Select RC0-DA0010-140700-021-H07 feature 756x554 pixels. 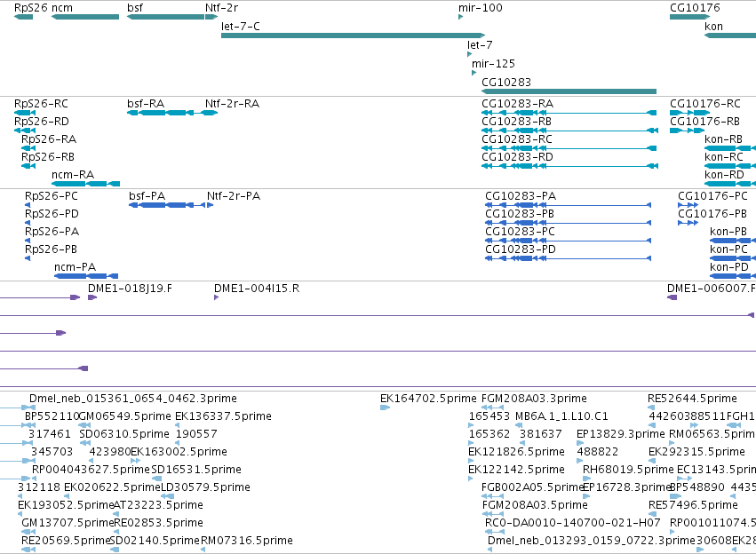click(494, 532)
